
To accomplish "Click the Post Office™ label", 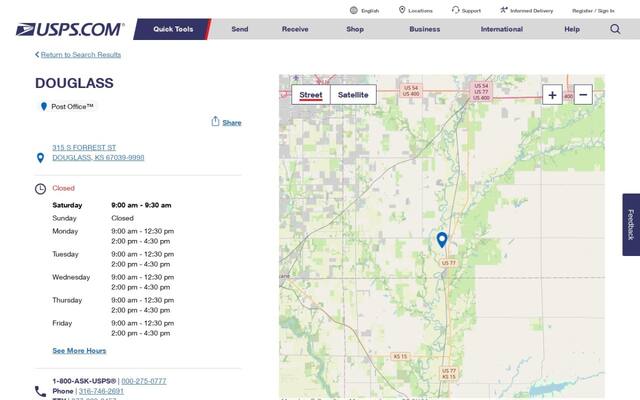I will pyautogui.click(x=72, y=107).
